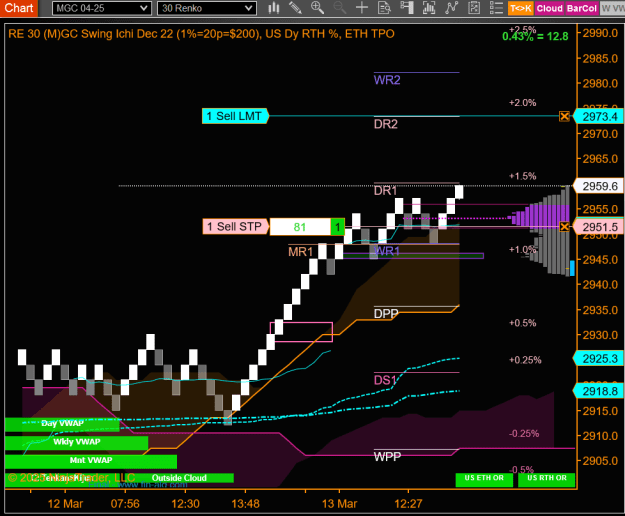This screenshot has height=516, width=625.
Task: Open the 30 Renko interval dropdown
Action: 207,8
